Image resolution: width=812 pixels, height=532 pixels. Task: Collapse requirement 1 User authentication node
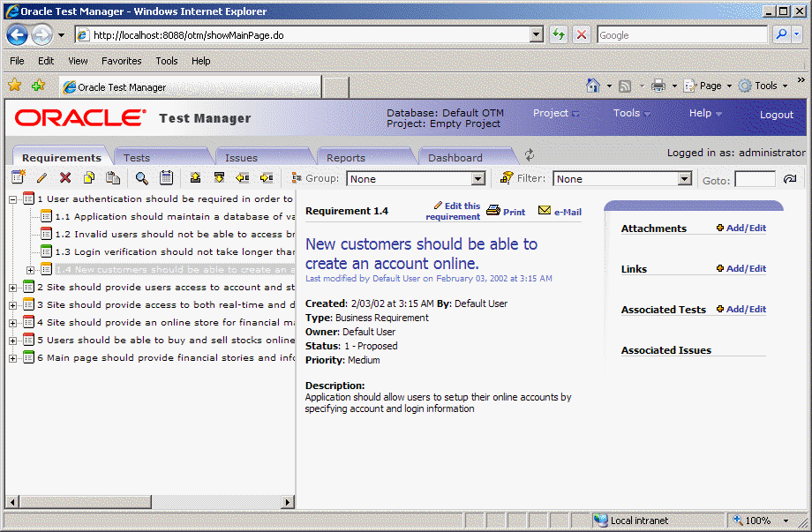coord(13,199)
